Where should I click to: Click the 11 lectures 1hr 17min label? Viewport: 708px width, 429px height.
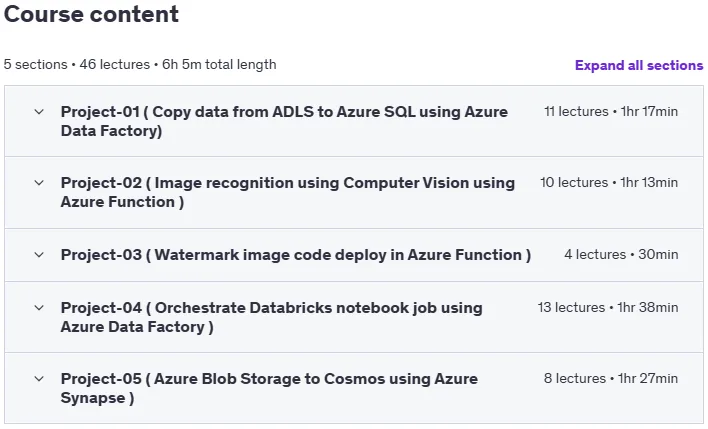point(611,112)
